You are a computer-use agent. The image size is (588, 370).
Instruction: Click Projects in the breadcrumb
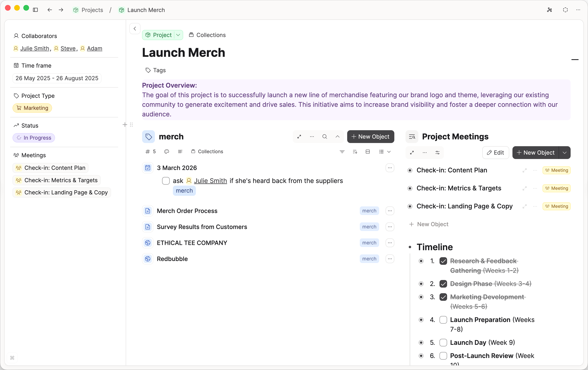(92, 10)
